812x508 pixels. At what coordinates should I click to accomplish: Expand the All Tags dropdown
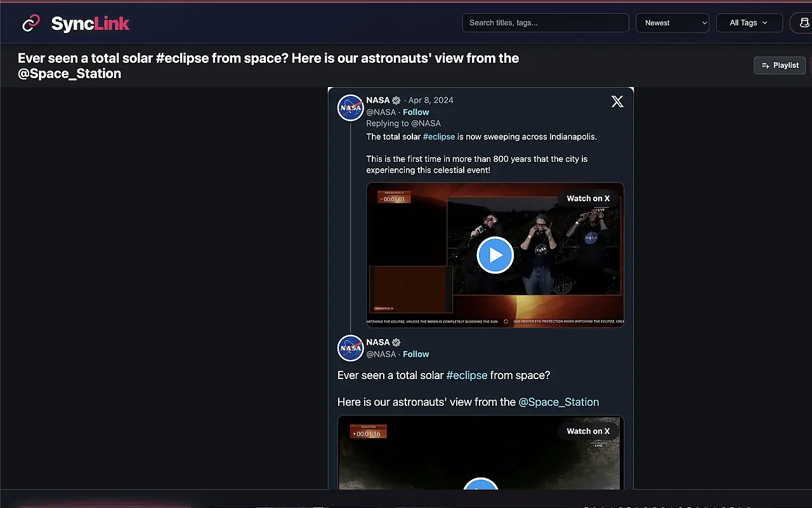(749, 23)
